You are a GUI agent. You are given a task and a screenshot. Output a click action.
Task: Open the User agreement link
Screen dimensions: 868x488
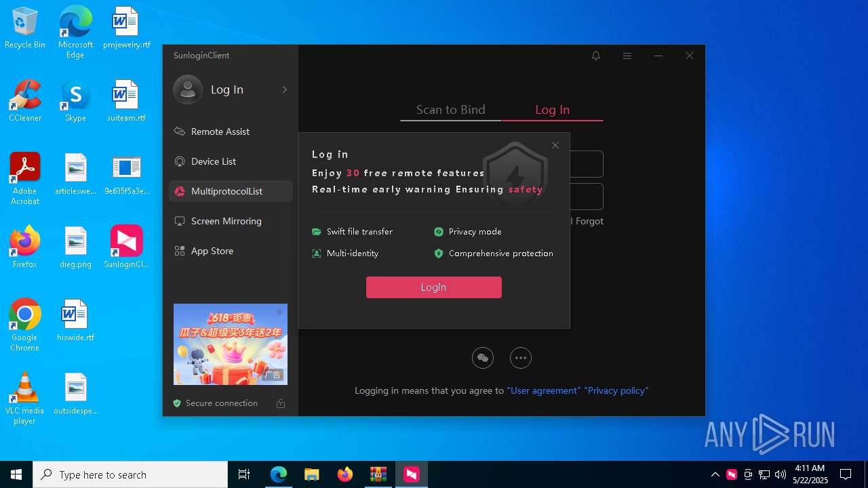pos(544,390)
